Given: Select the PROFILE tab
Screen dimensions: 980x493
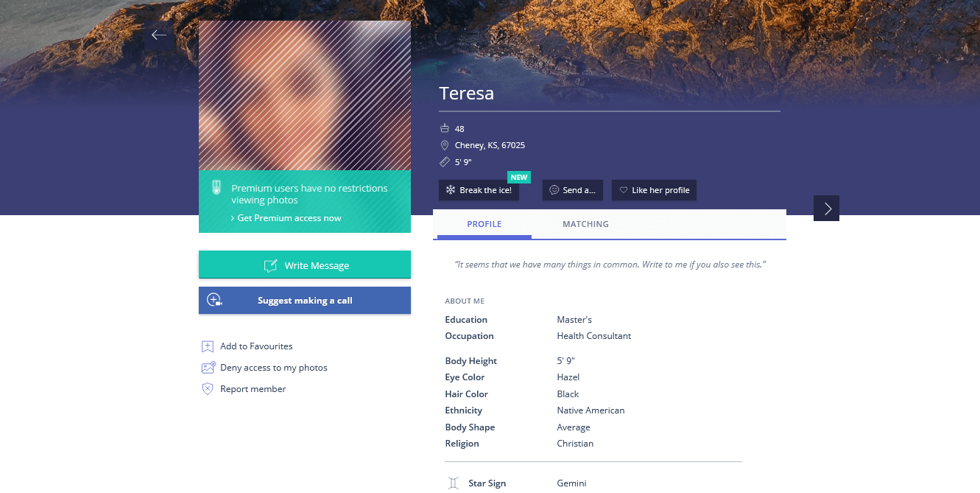Looking at the screenshot, I should (x=484, y=224).
